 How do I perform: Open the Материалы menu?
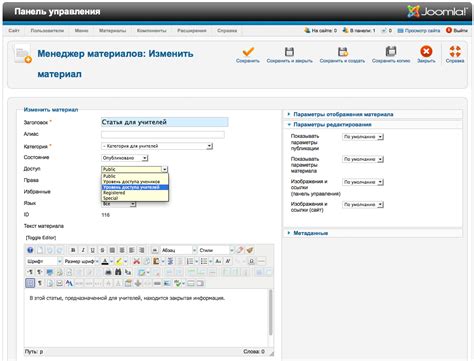click(x=112, y=31)
